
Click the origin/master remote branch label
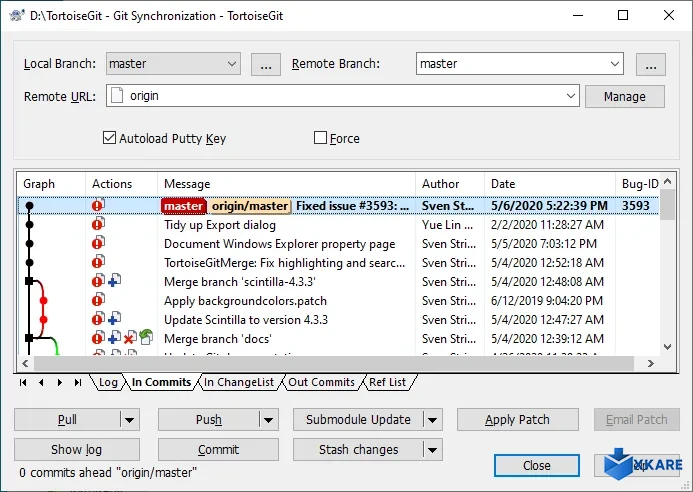click(x=250, y=206)
